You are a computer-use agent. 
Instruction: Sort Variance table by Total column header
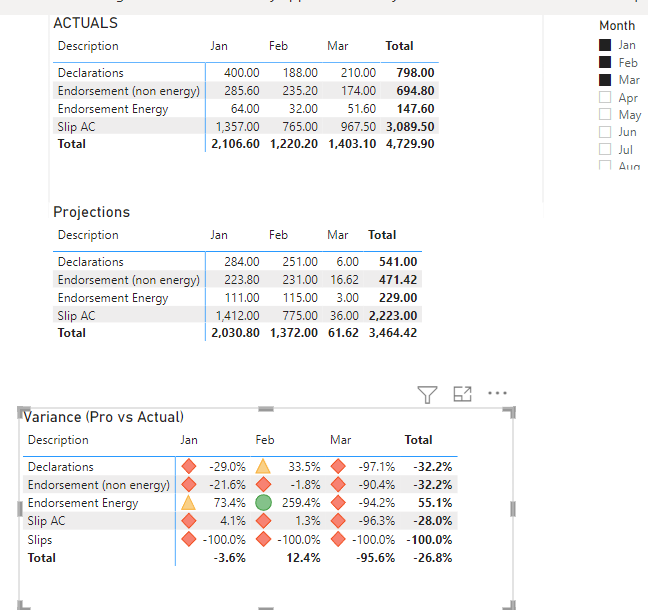point(418,440)
